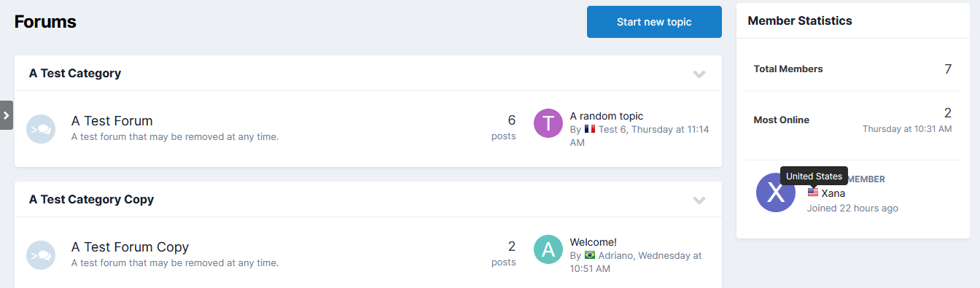Click the A Test Forum chat bubble icon
Image resolution: width=980 pixels, height=288 pixels.
(x=41, y=129)
